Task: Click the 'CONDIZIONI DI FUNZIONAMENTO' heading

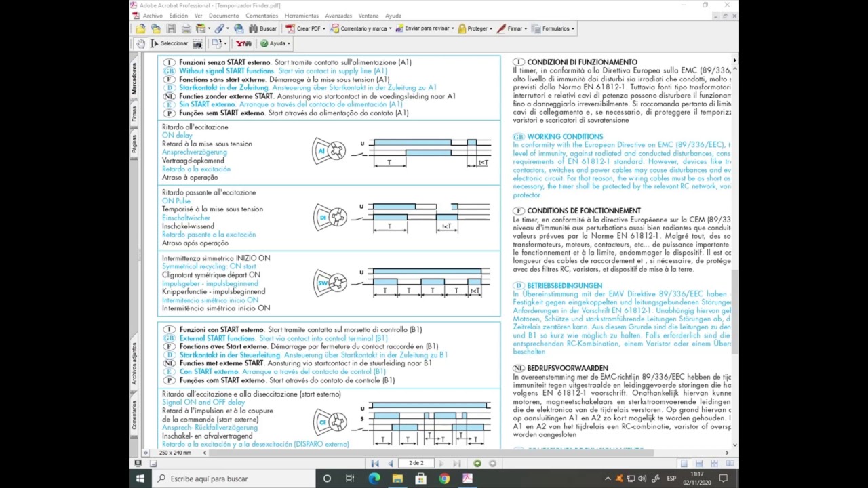Action: (x=582, y=62)
